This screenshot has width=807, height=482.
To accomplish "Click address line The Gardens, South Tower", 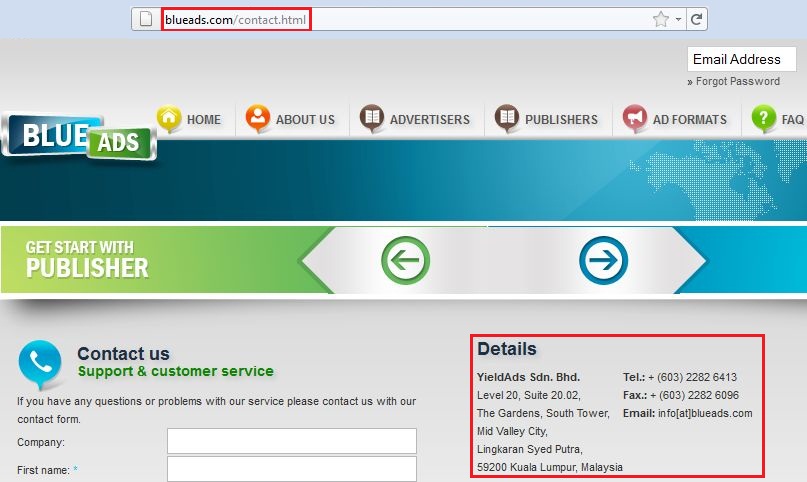I will 543,413.
